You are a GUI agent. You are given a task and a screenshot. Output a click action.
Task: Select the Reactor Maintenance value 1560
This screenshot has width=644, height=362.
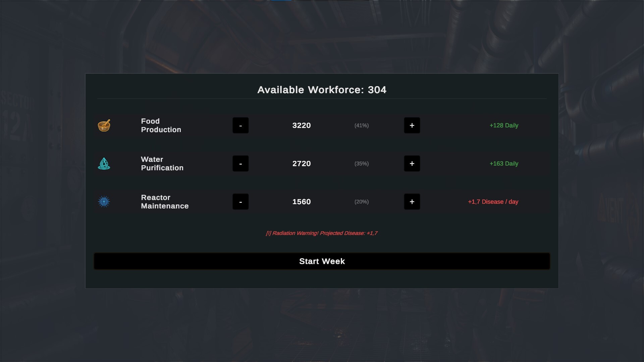pos(302,202)
